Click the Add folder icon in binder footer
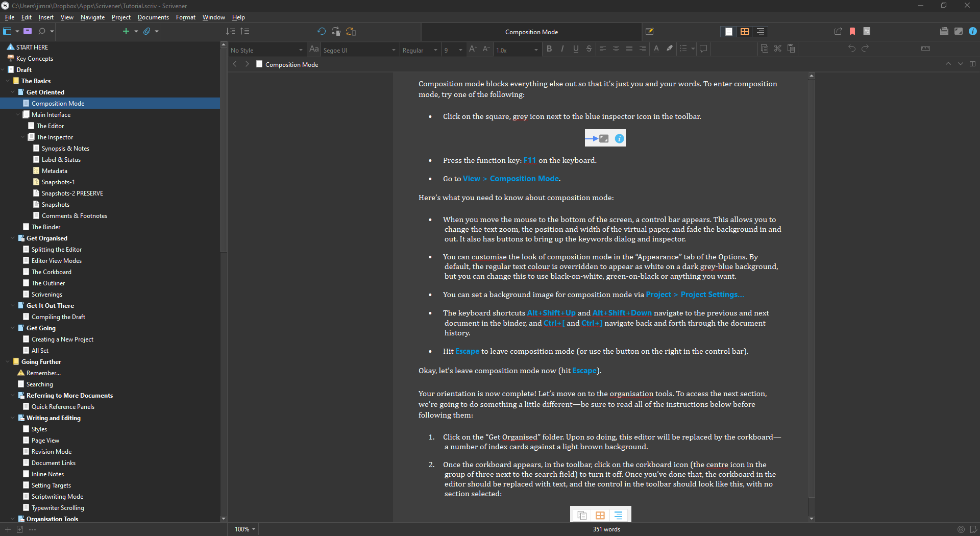 (x=20, y=529)
